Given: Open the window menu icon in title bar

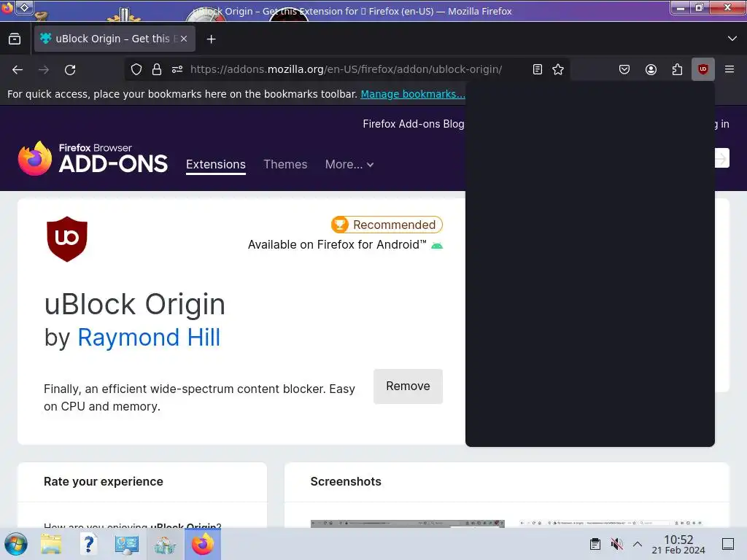Looking at the screenshot, I should pyautogui.click(x=7, y=7).
